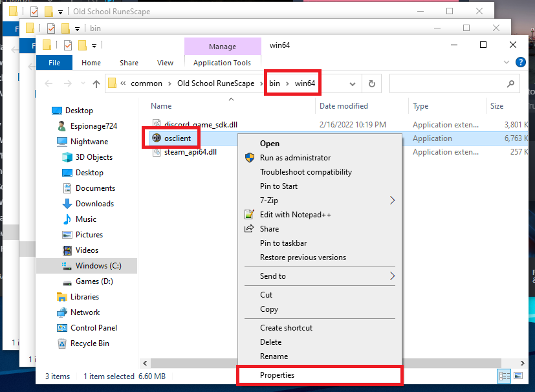Sort by the Type column header
The width and height of the screenshot is (535, 392).
[x=420, y=106]
